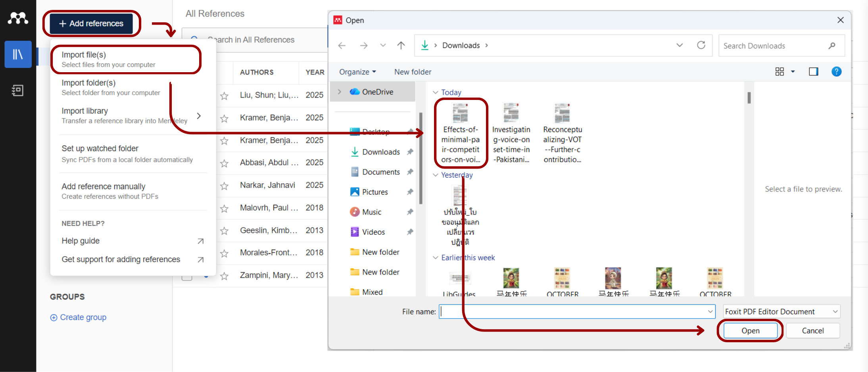Expand the OneDrive tree node
The image size is (868, 372).
coord(340,92)
